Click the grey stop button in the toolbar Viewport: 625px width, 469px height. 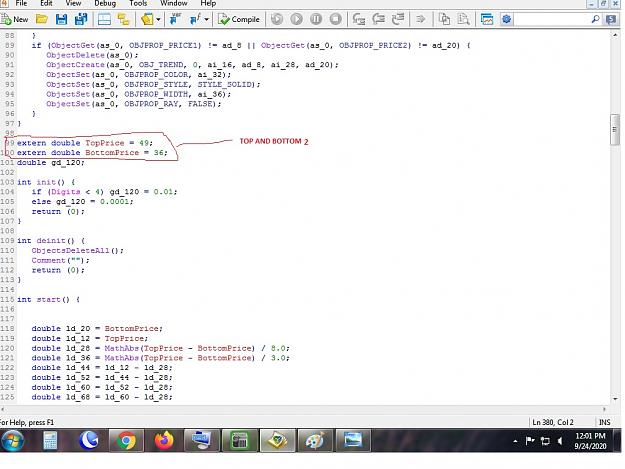[x=336, y=19]
